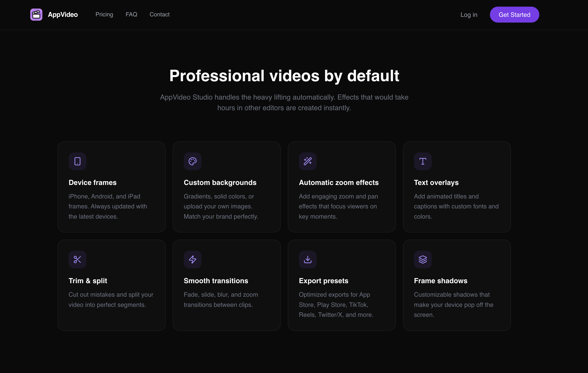Click the Text overlays card
This screenshot has width=588, height=373.
point(457,187)
